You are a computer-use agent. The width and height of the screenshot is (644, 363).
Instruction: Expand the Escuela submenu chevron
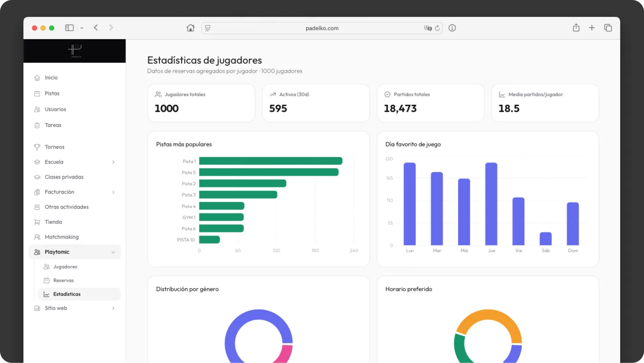(113, 162)
